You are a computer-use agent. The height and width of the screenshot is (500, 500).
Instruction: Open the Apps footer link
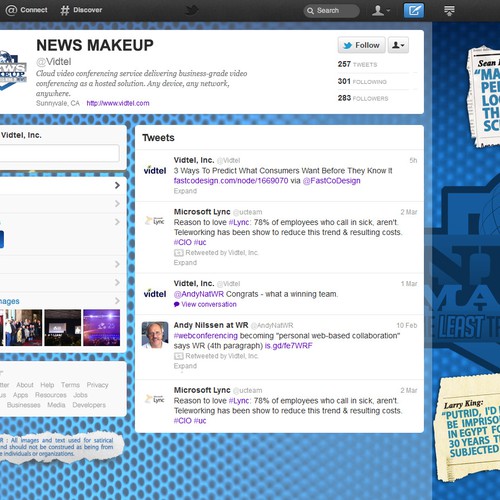tap(21, 395)
